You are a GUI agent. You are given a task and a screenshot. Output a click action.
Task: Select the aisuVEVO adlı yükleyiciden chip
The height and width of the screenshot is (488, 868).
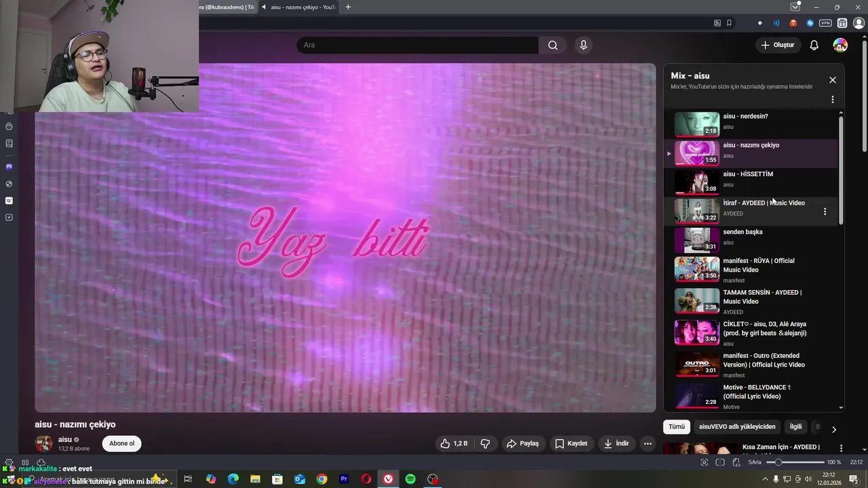click(737, 427)
